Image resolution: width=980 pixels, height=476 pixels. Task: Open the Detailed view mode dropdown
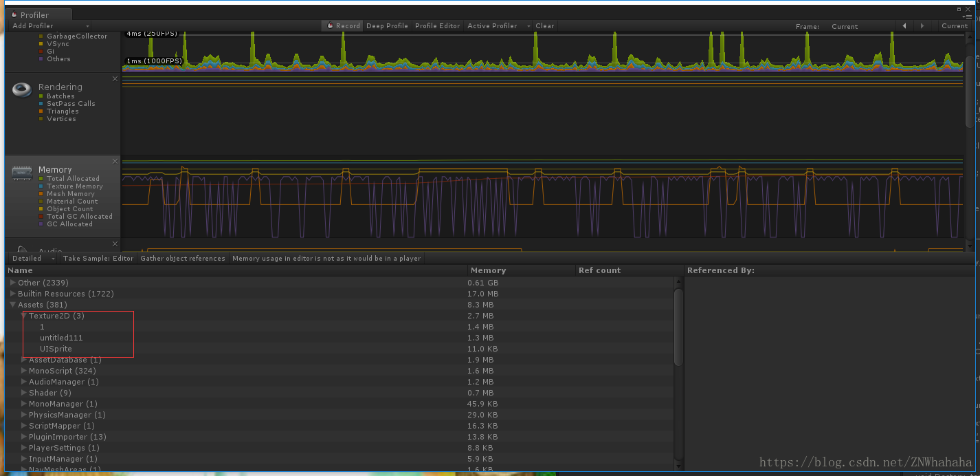(33, 259)
